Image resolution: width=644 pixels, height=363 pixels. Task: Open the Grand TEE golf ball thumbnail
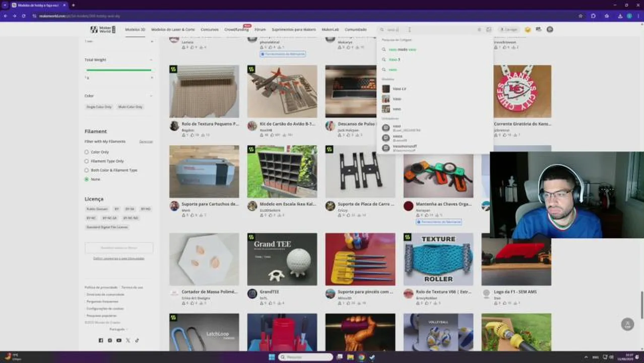(282, 259)
